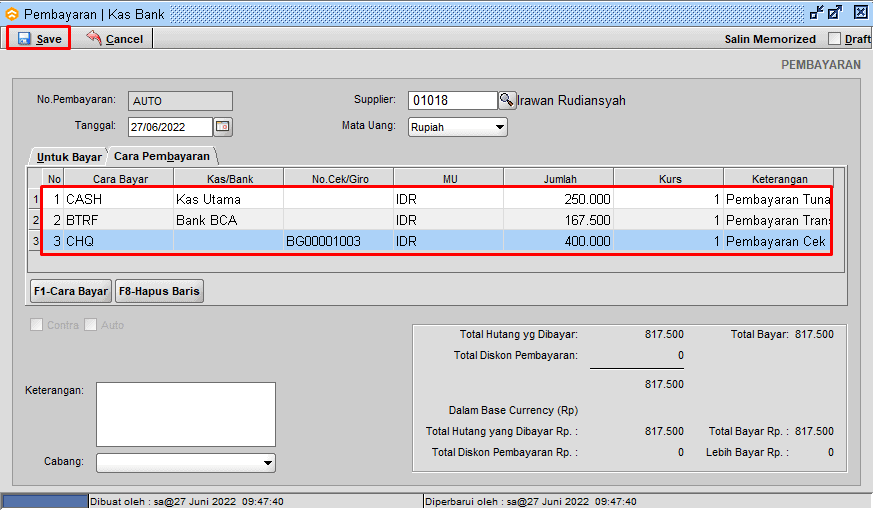Select the BTRF cell in row 2

(119, 220)
